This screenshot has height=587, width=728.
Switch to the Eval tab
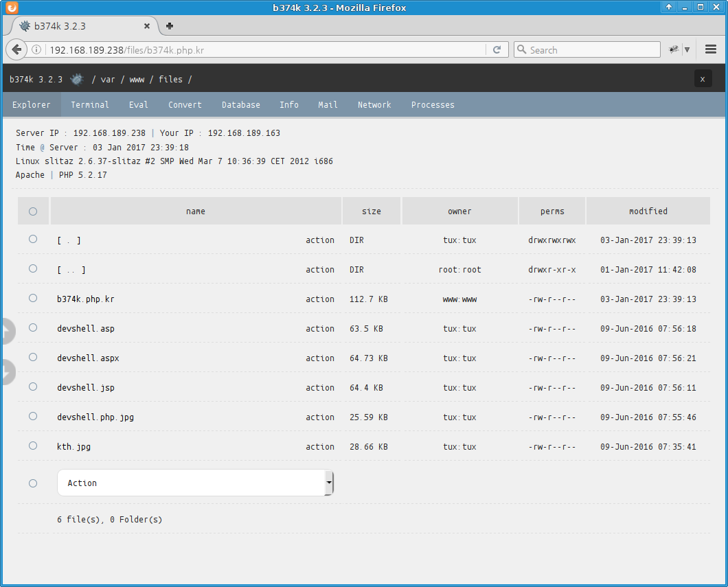click(138, 104)
